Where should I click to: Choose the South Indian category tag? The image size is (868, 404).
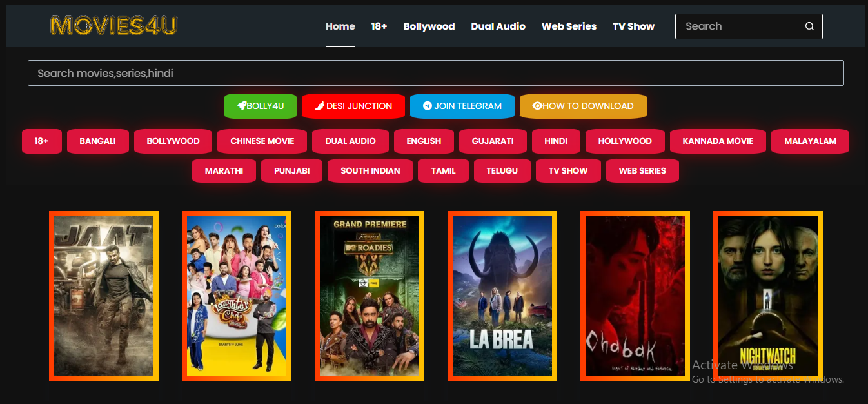pos(370,170)
